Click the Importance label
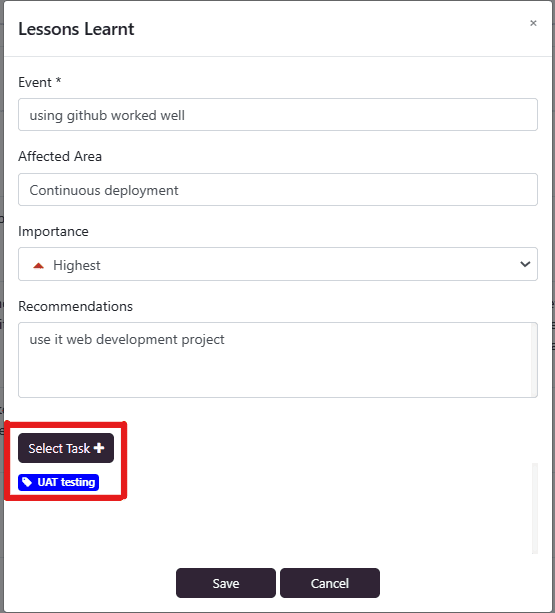 (54, 231)
